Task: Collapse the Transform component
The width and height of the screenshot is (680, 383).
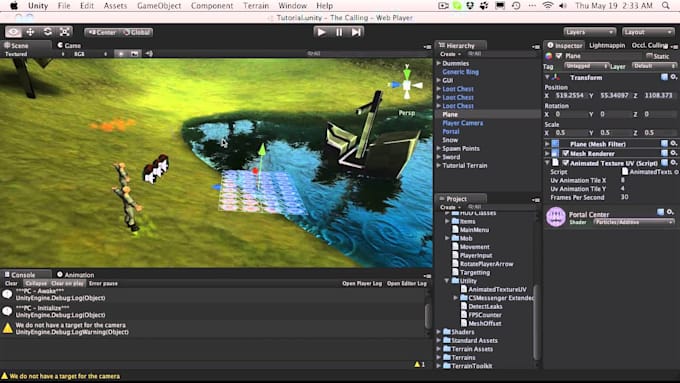Action: click(x=547, y=77)
